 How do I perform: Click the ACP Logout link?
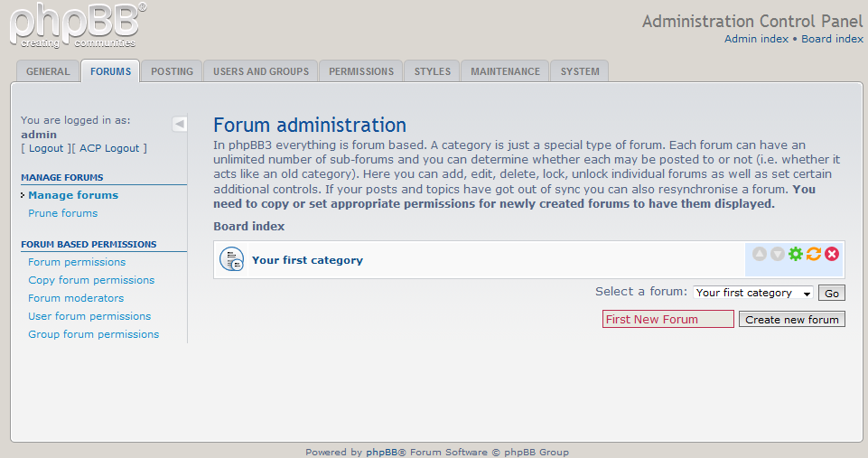pos(111,148)
